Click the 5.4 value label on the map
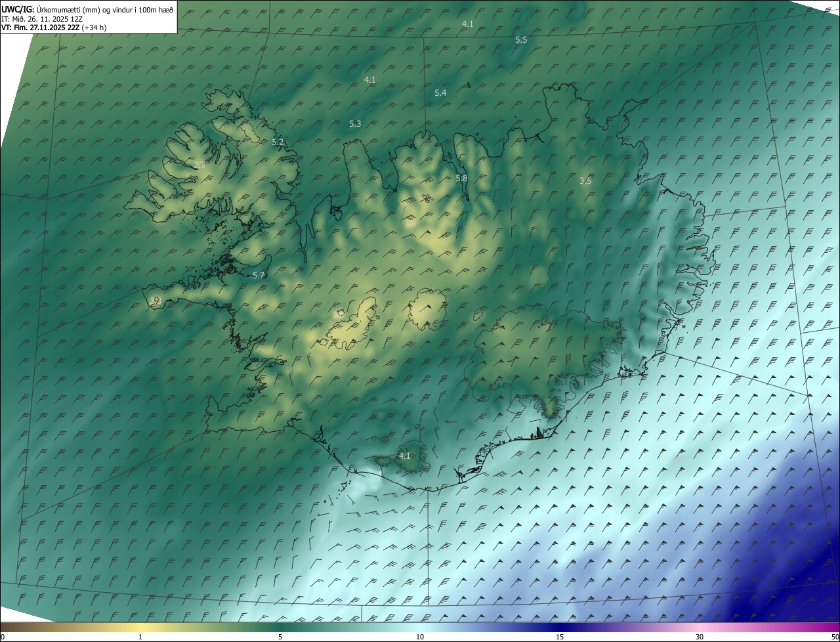Viewport: 840px width, 642px height. tap(440, 93)
